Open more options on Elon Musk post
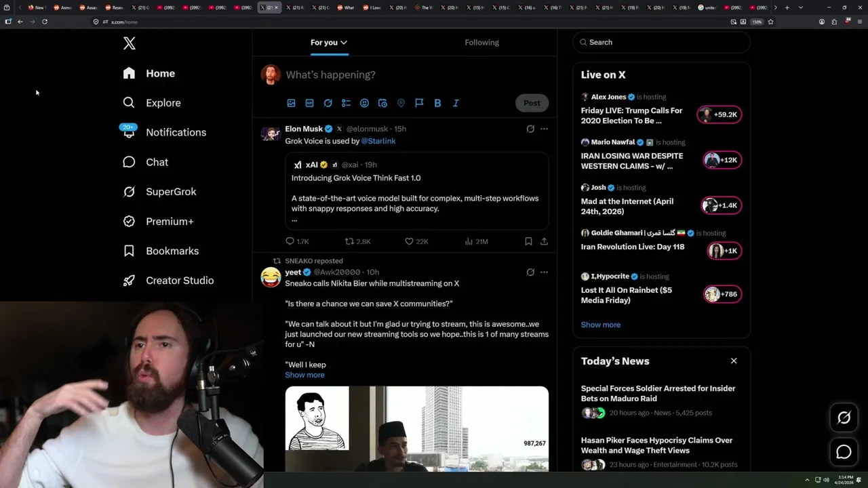This screenshot has height=488, width=868. point(544,129)
